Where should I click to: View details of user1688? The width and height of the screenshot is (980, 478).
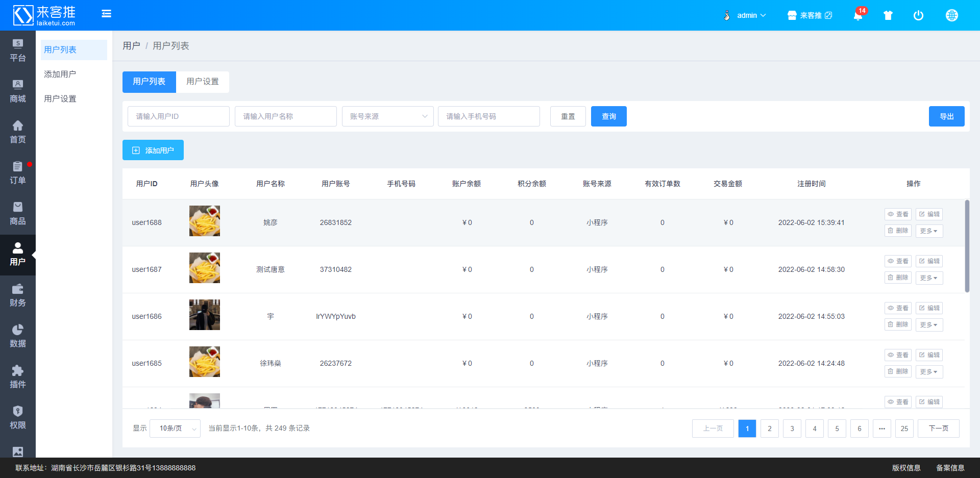898,214
